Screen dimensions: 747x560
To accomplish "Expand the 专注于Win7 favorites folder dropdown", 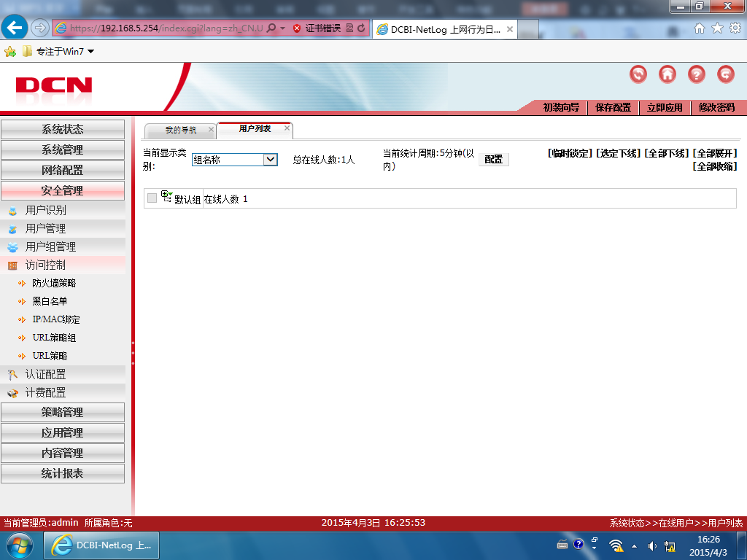I will (91, 52).
